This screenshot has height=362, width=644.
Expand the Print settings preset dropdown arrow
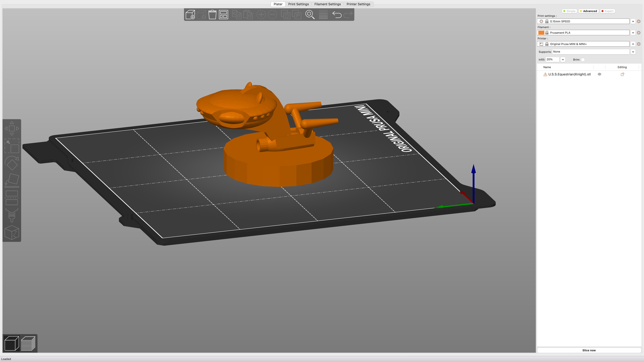click(633, 21)
